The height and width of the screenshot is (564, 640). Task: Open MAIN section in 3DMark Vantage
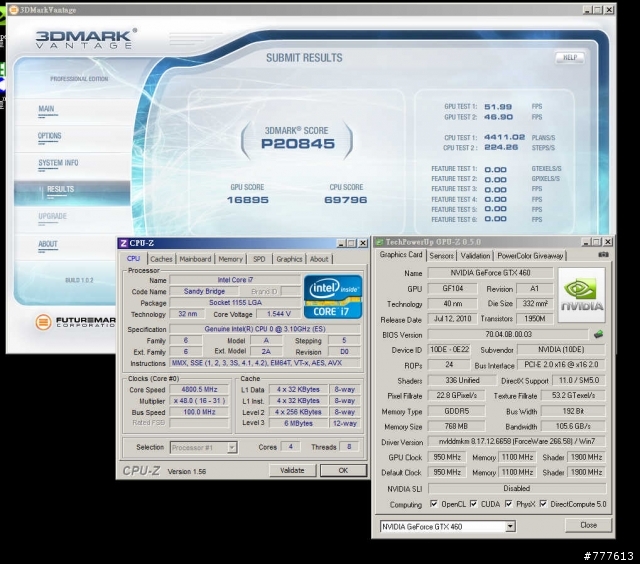click(x=47, y=109)
